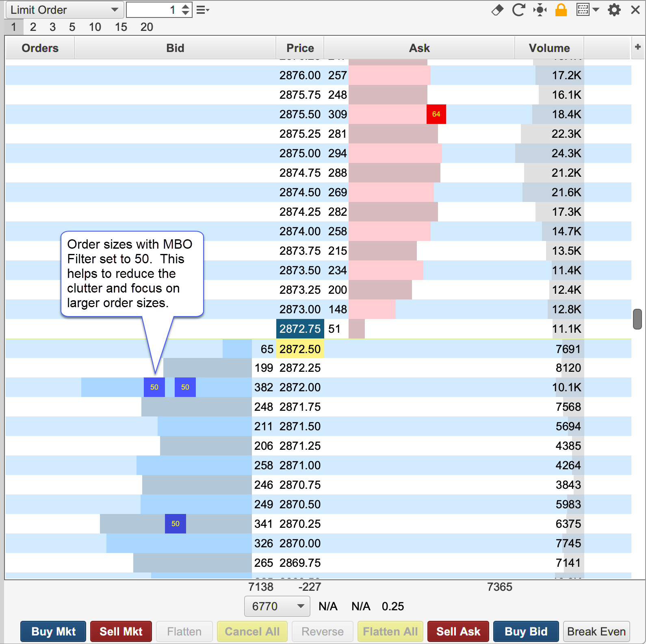Click the blue 50 order marker at 2870.25
This screenshot has width=646, height=644.
tap(175, 524)
